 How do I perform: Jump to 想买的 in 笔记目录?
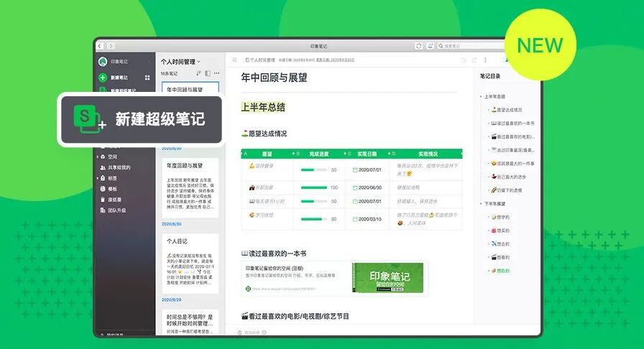tap(501, 231)
